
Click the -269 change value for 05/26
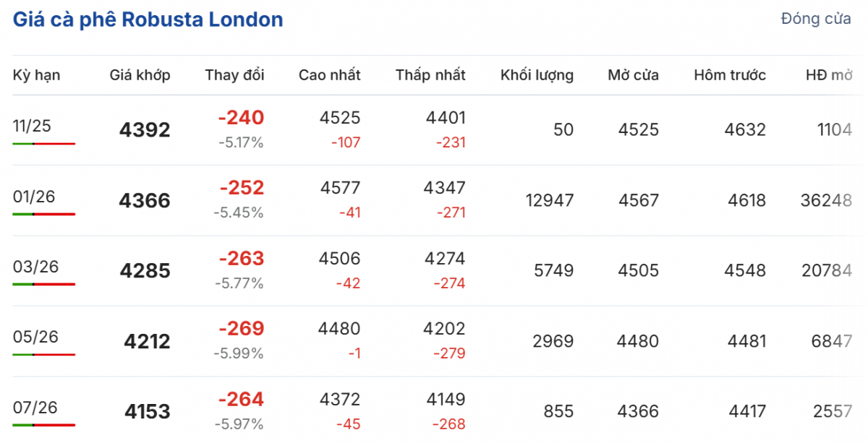click(241, 329)
